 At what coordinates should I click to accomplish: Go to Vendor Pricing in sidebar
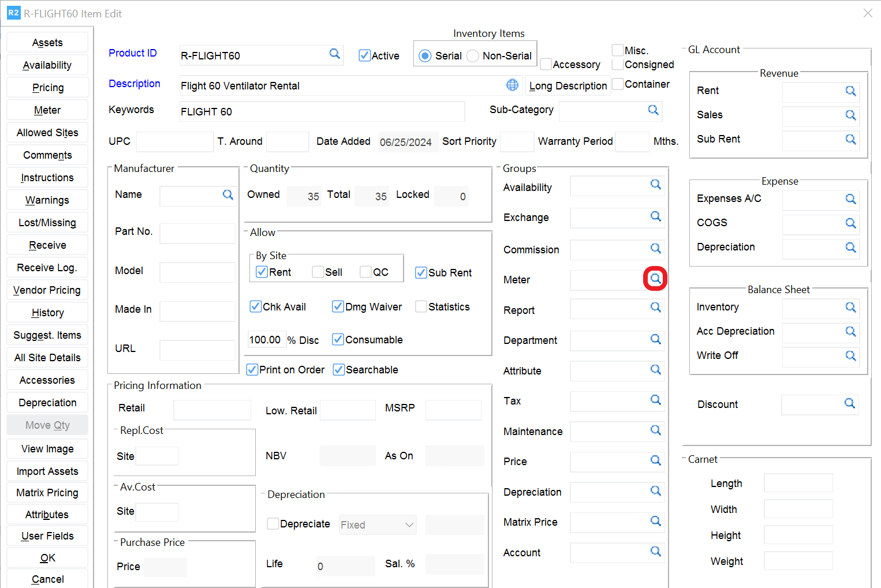pos(47,290)
